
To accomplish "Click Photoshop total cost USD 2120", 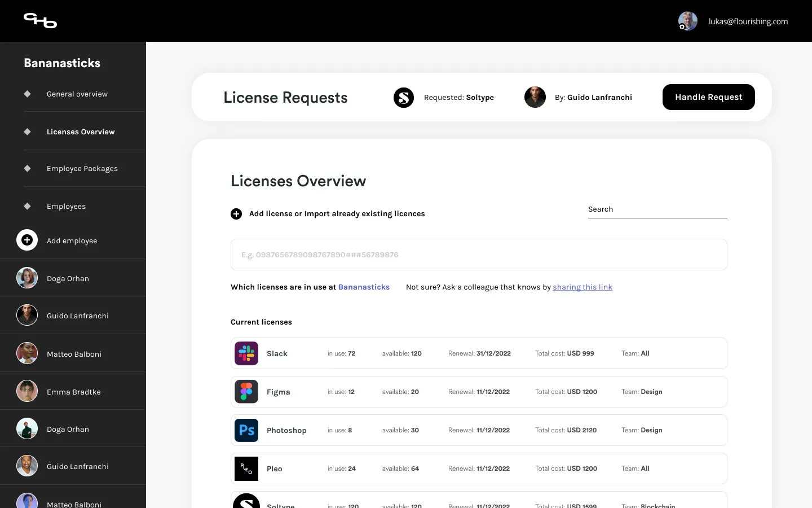I will [x=566, y=430].
